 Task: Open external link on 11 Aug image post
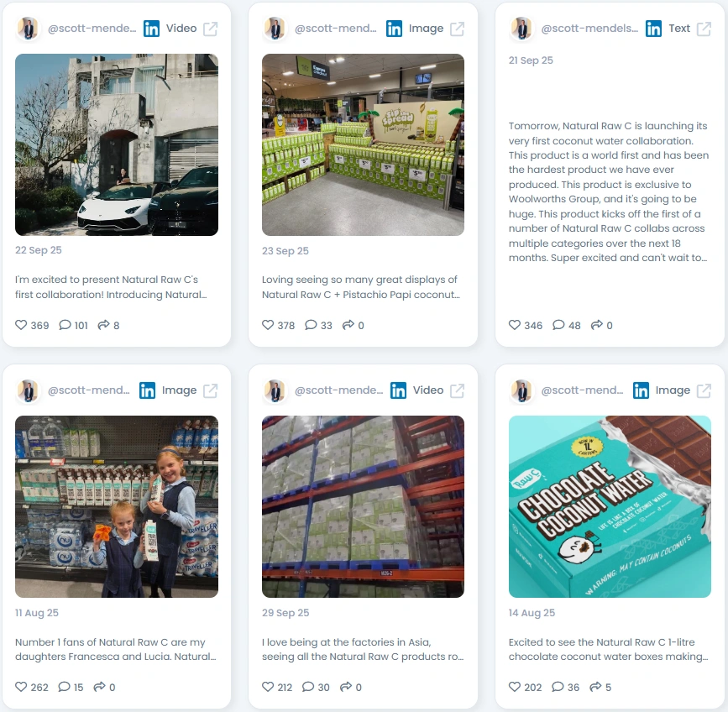point(210,390)
